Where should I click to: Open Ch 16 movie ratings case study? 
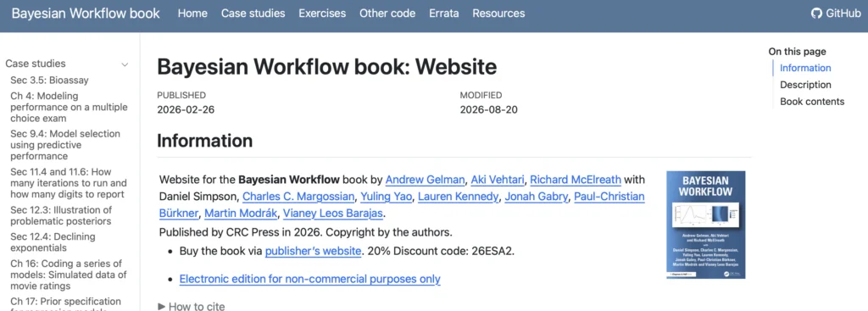click(x=69, y=275)
